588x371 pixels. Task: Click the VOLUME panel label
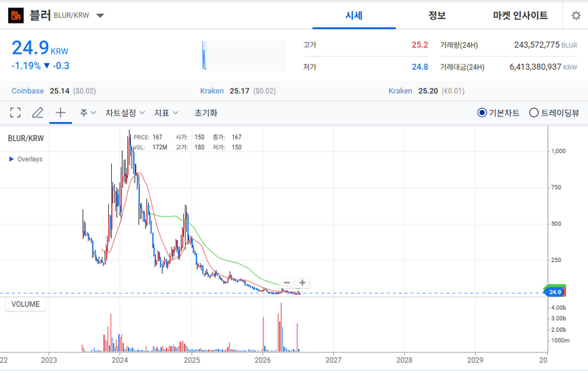coord(26,304)
